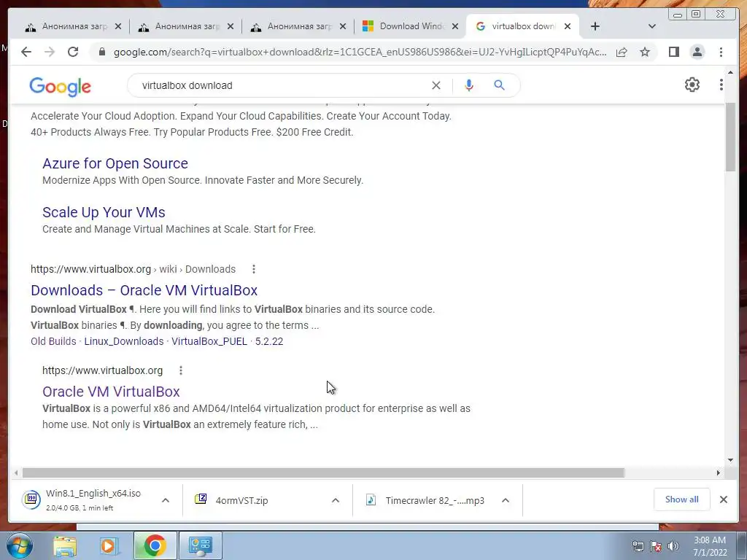Clear the Google search box
747x560 pixels.
[x=436, y=85]
